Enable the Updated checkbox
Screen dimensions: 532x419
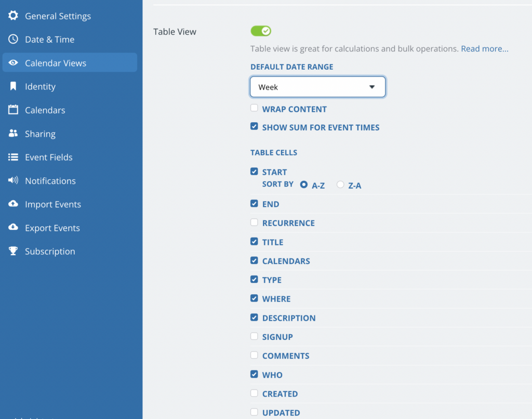click(x=254, y=412)
